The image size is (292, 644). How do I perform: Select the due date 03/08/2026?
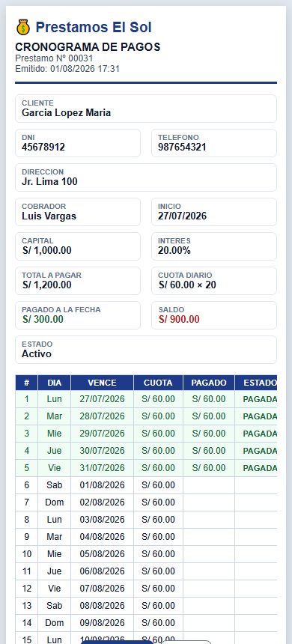pos(102,520)
